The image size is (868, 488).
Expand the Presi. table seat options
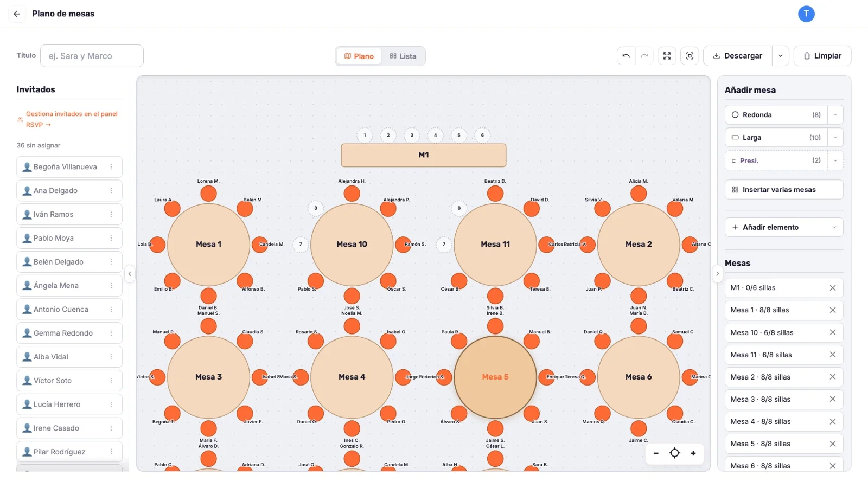pyautogui.click(x=835, y=160)
